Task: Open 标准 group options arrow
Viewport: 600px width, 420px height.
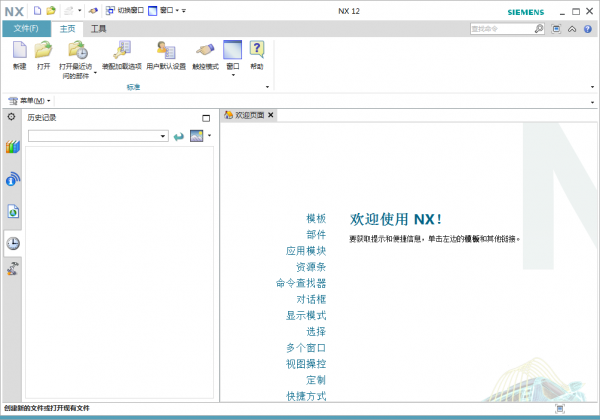Action: (267, 87)
